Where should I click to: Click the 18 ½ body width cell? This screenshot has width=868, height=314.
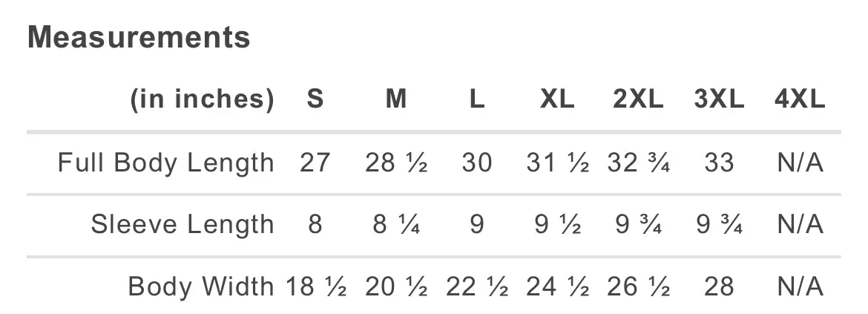(316, 287)
